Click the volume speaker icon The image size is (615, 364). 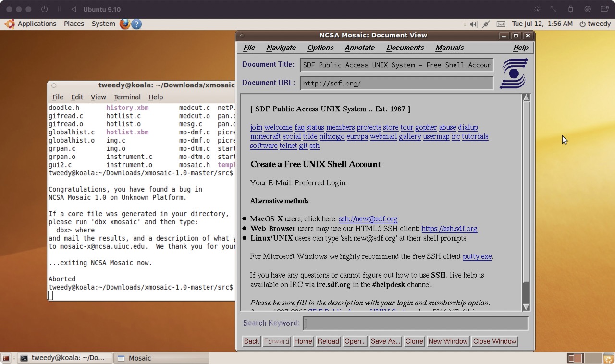474,24
